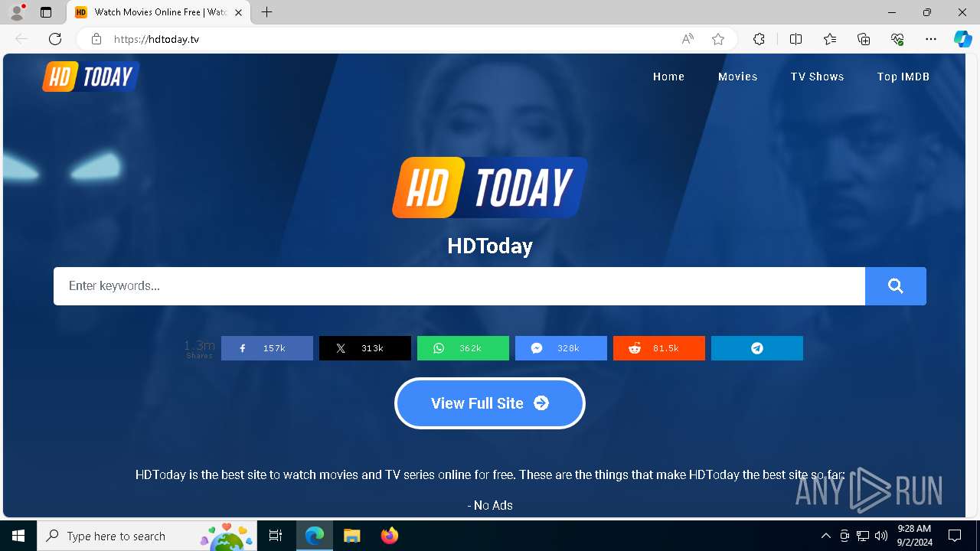Viewport: 980px width, 551px height.
Task: Open the Movies menu item
Action: (x=738, y=77)
